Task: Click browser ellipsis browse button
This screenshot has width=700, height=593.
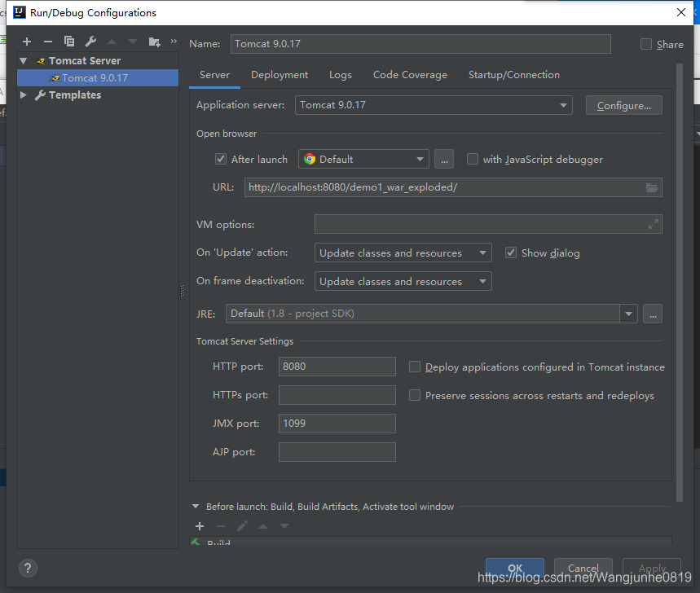Action: tap(444, 160)
